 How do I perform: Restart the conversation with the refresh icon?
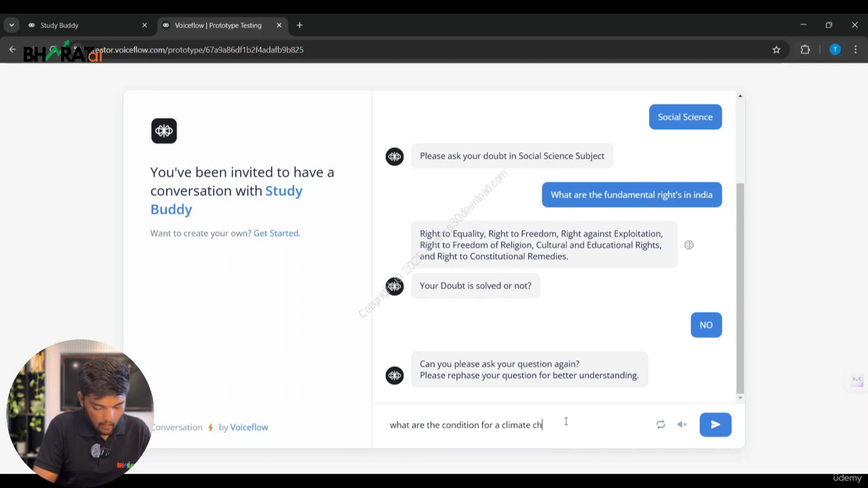[x=660, y=424]
